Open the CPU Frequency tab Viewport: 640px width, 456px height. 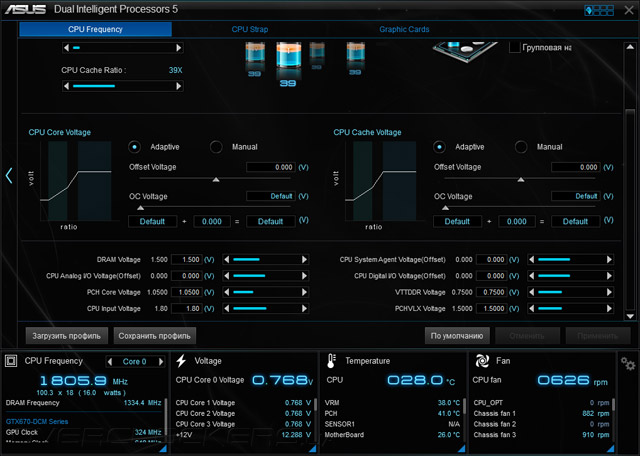(96, 29)
